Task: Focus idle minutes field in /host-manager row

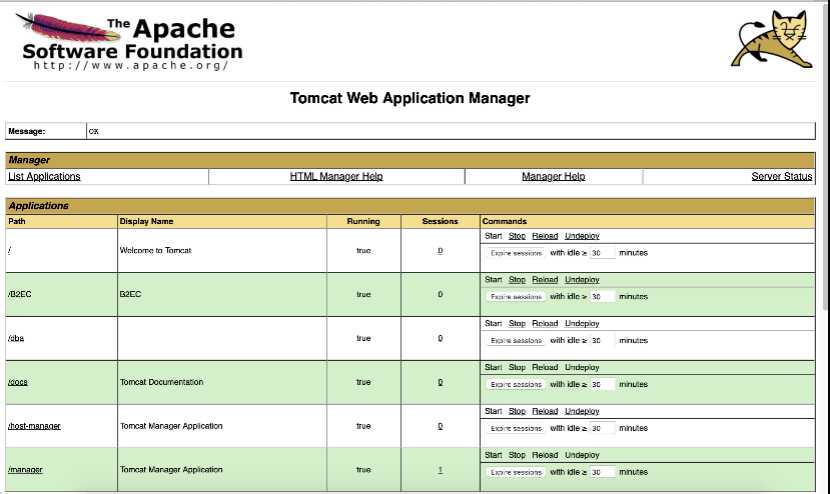Action: click(603, 428)
